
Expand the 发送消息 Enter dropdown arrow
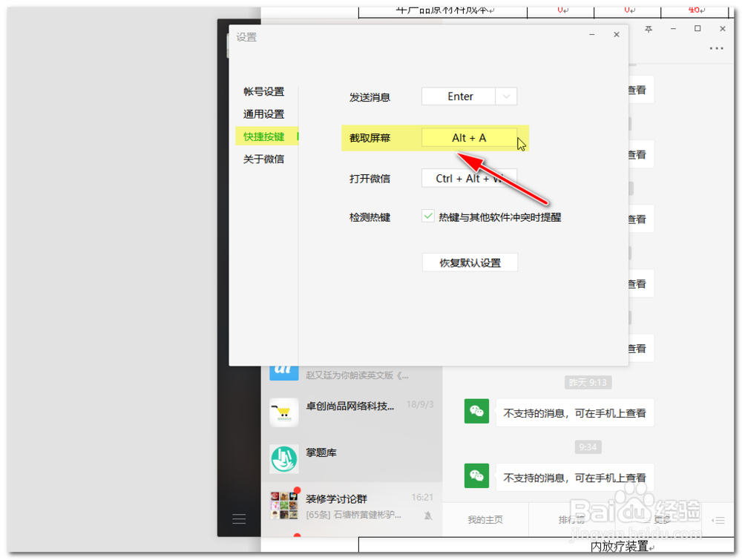[x=506, y=96]
